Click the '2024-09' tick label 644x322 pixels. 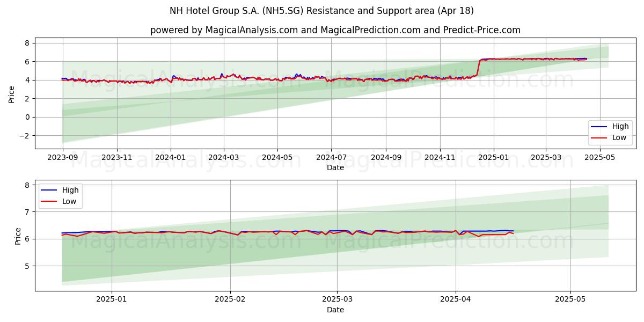pos(386,158)
